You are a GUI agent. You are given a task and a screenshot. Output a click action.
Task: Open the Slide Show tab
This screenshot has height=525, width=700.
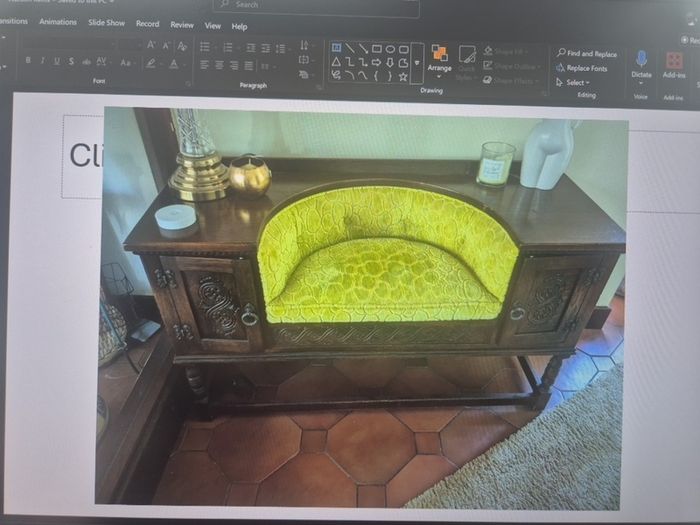pyautogui.click(x=106, y=22)
